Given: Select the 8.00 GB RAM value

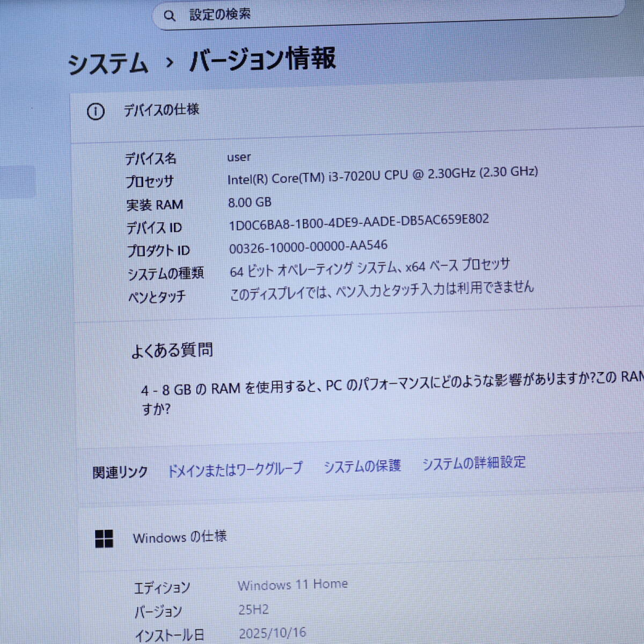Looking at the screenshot, I should (250, 202).
